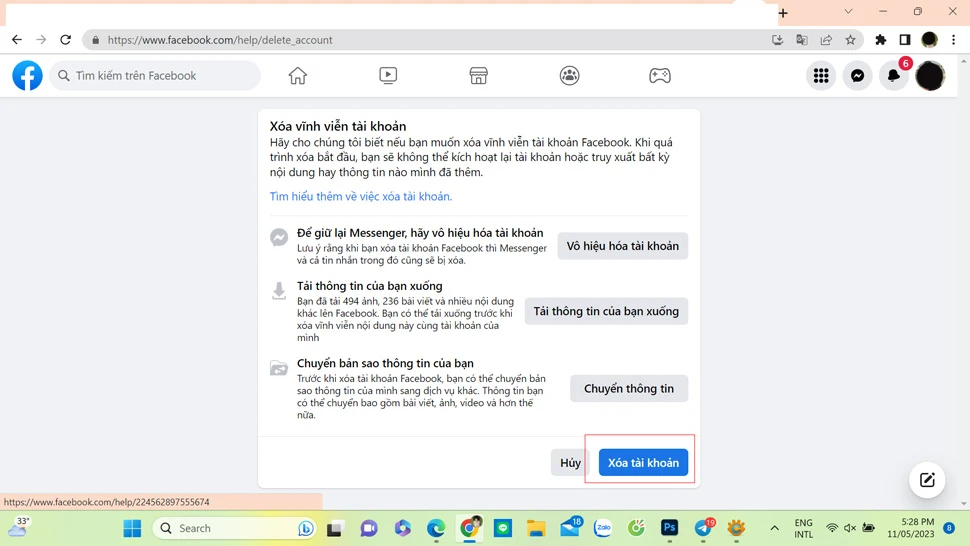Focus the Tìm kiếm trên Facebook search box
This screenshot has width=970, height=546.
tap(155, 75)
